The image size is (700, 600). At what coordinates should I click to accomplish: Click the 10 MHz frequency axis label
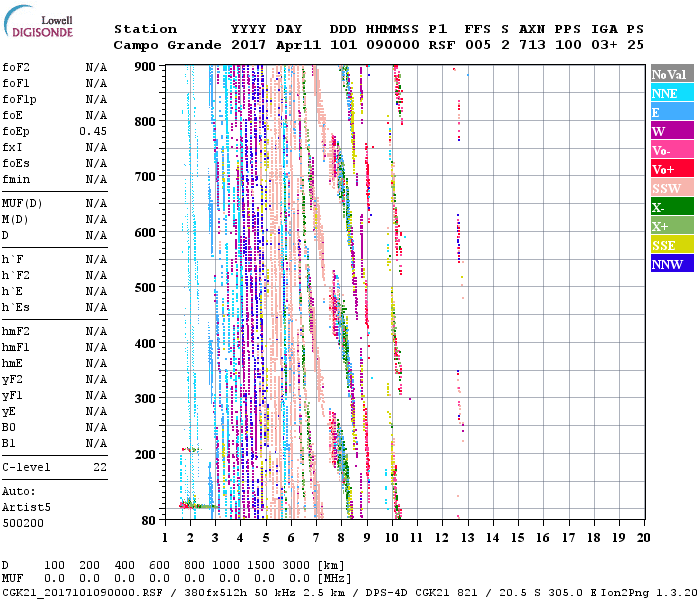click(392, 538)
